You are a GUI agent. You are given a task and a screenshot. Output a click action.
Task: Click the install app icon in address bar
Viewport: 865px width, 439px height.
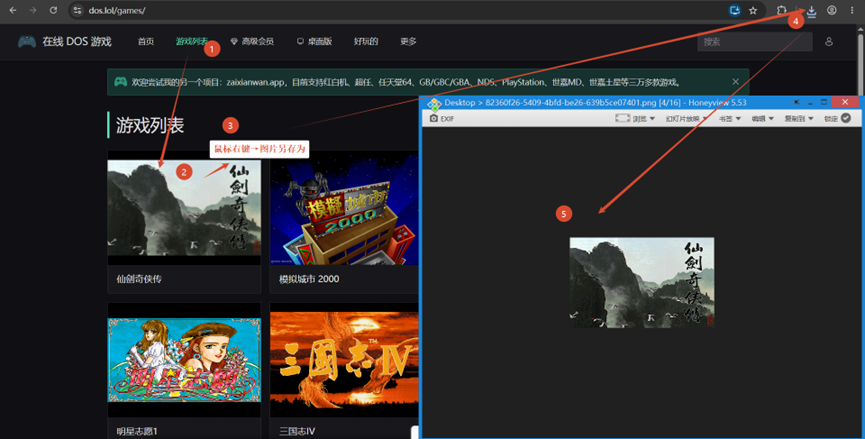734,10
